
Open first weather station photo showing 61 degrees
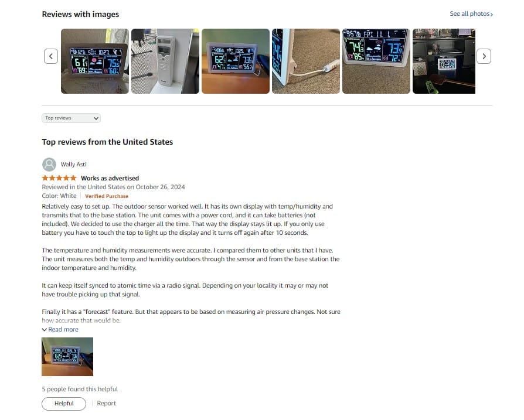coord(95,61)
